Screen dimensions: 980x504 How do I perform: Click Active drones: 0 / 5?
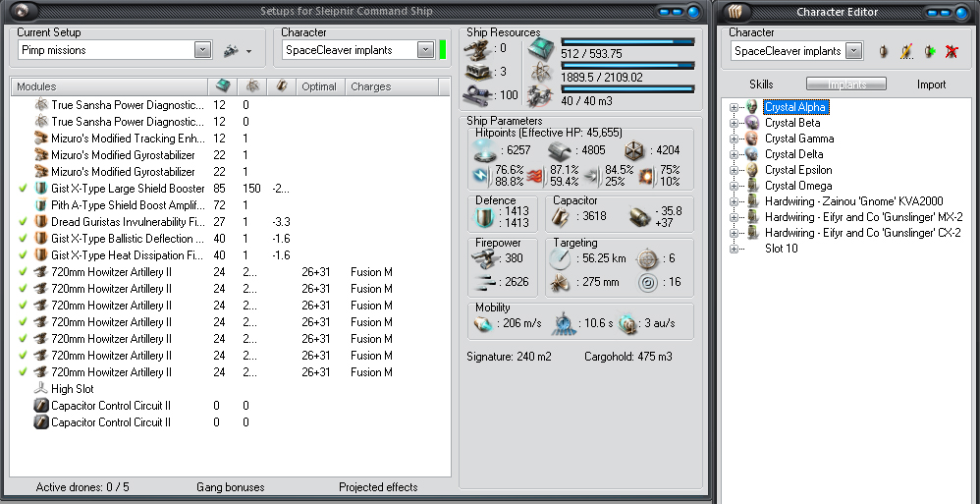(x=82, y=487)
